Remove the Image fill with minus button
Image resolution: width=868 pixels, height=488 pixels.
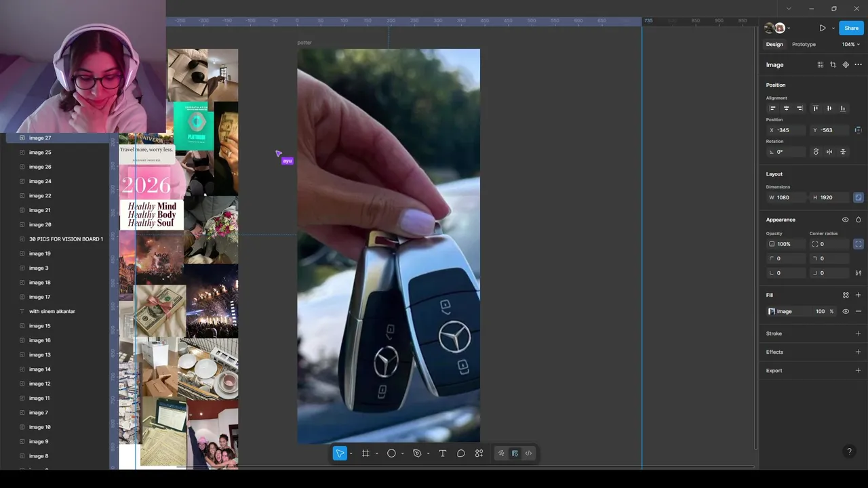(859, 312)
